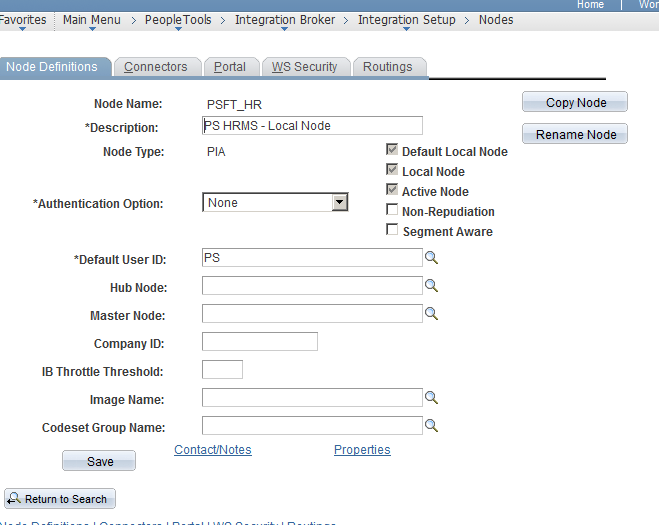Screen dimensions: 659x525
Task: Open the Image Name lookup magnifier
Action: coord(431,398)
